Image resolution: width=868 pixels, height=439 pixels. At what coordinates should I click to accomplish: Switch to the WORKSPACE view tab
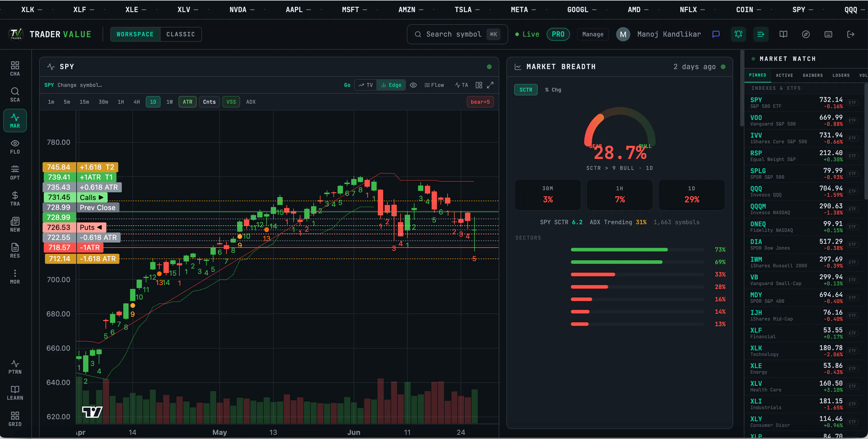(135, 34)
